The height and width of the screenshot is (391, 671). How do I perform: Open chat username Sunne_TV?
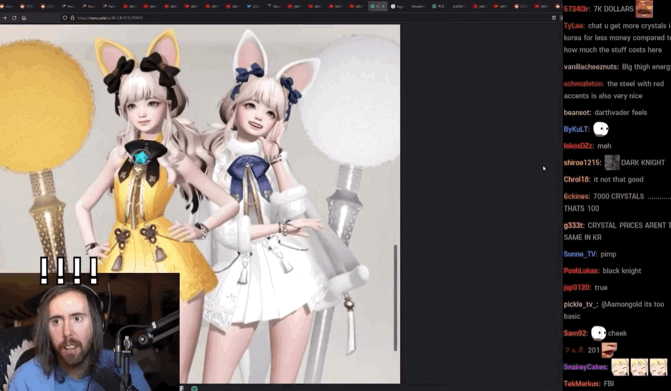(580, 254)
